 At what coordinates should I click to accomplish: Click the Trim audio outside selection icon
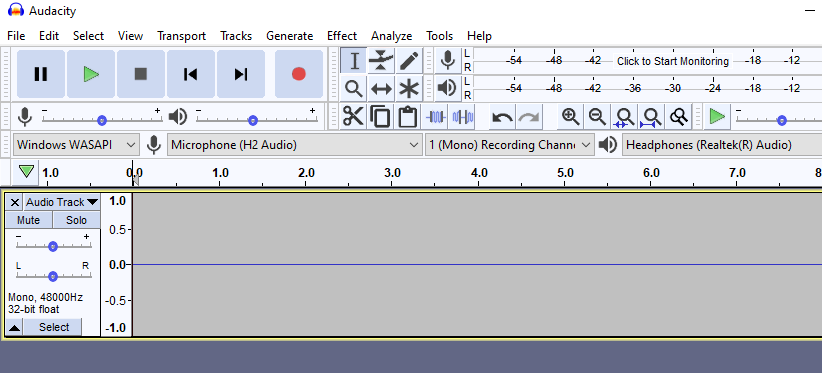[x=436, y=116]
